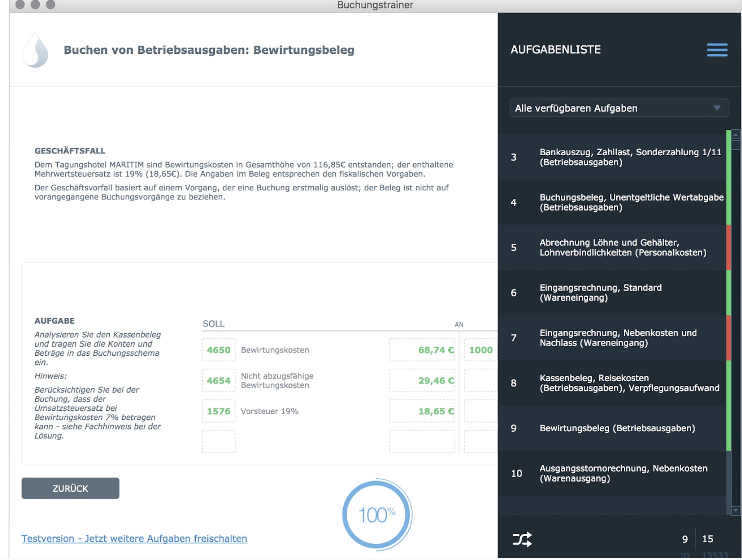Click the empty fourth debit amount field
Screen dimensions: 742x560
click(x=422, y=441)
